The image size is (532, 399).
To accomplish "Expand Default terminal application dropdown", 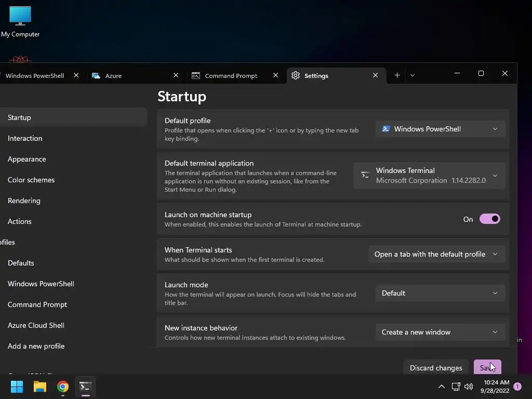I will click(x=429, y=176).
